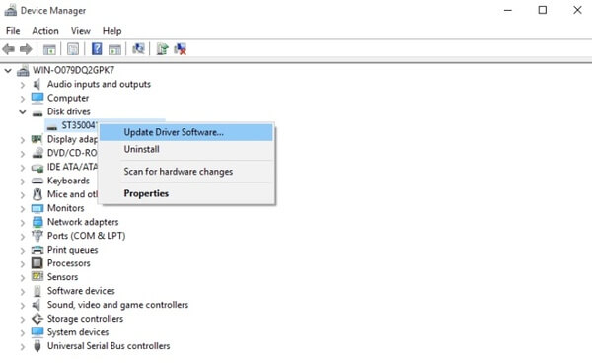Expand Audio inputs and outputs node
The image size is (592, 364).
pyautogui.click(x=23, y=85)
